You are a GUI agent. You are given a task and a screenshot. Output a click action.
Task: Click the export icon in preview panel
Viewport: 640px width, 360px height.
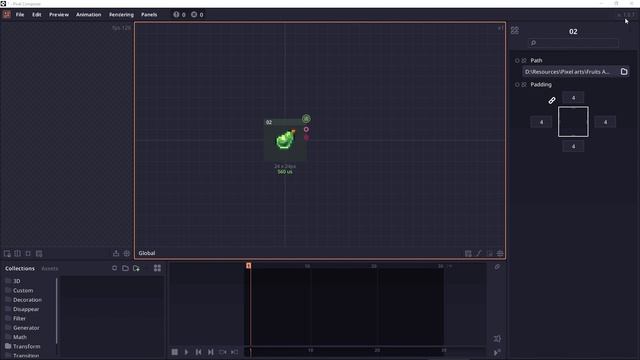116,253
